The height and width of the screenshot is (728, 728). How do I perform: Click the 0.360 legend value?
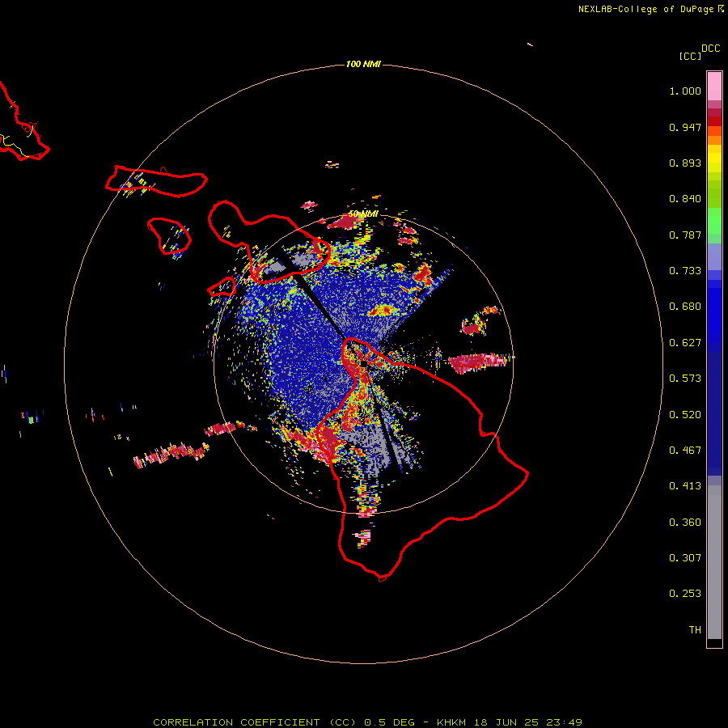(x=685, y=523)
